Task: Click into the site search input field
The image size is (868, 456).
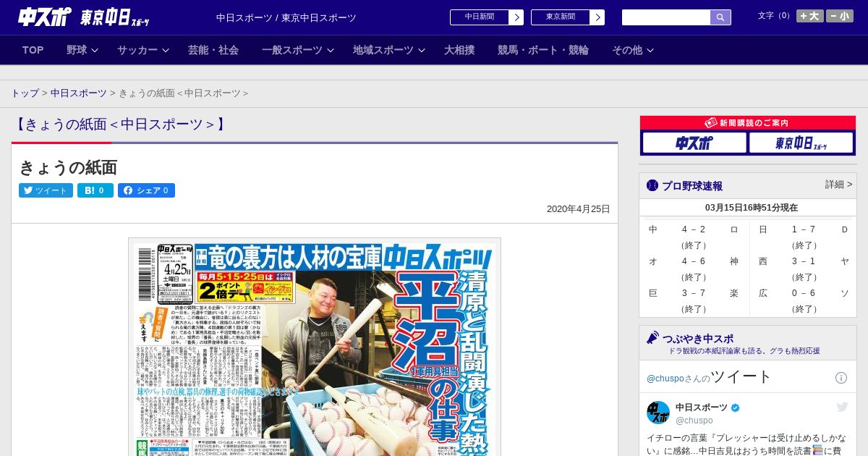Action: click(666, 17)
